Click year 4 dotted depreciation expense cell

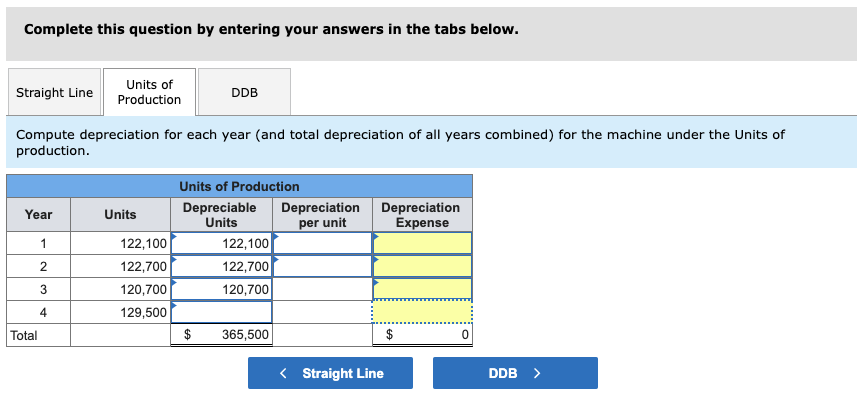coord(422,312)
